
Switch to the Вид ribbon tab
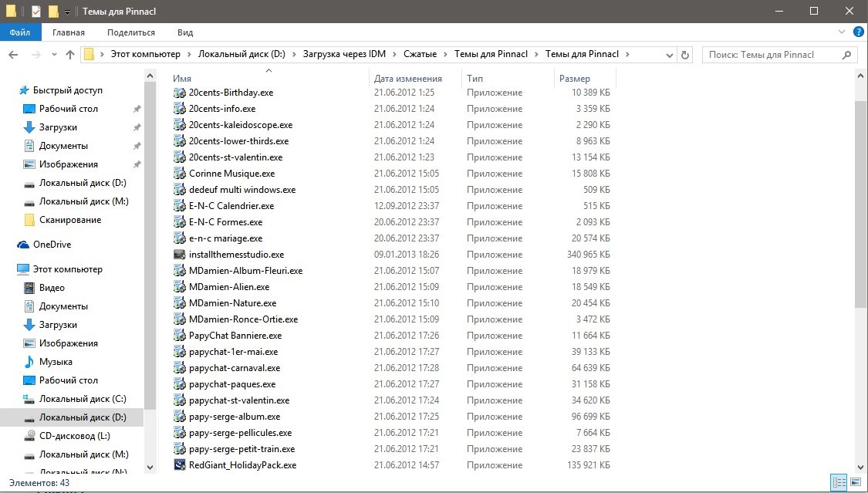coord(185,32)
